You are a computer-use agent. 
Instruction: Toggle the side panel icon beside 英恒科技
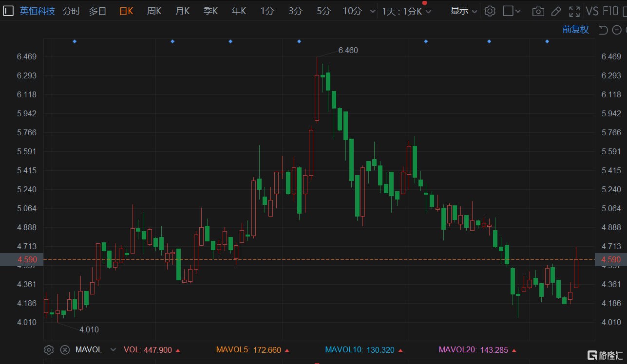tap(8, 11)
